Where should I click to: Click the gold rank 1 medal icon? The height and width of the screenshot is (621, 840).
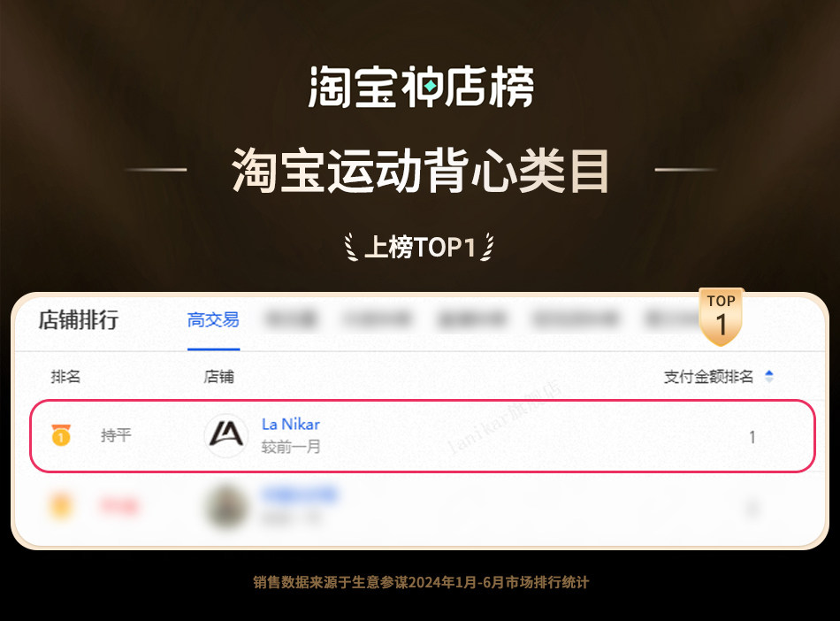61,434
